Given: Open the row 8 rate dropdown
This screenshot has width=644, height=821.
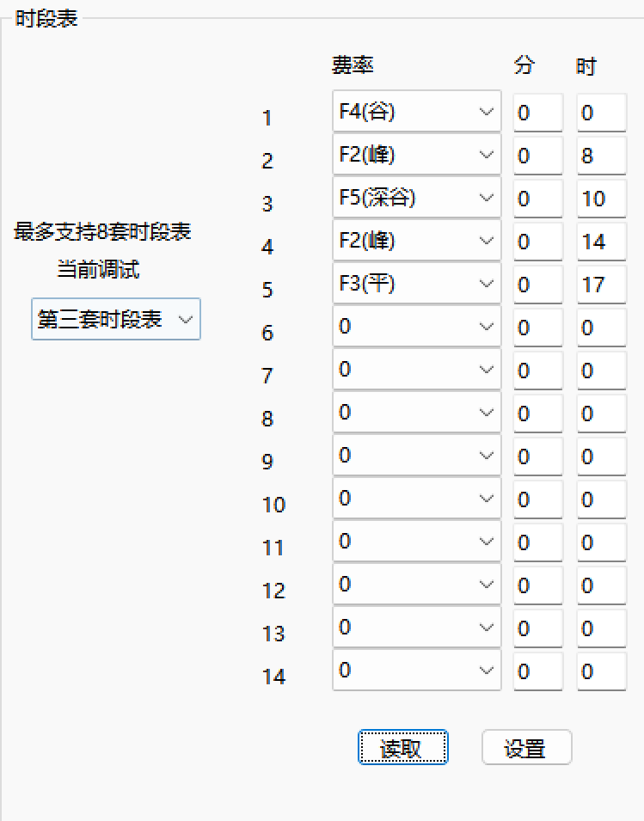Looking at the screenshot, I should pos(416,413).
